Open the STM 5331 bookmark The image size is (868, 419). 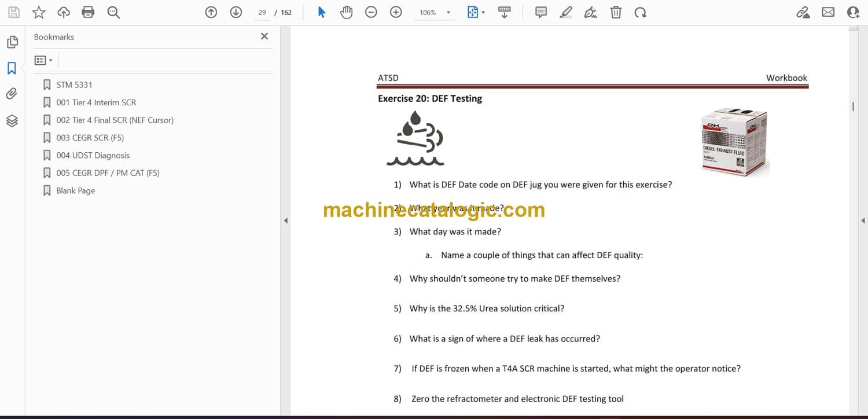pos(74,84)
